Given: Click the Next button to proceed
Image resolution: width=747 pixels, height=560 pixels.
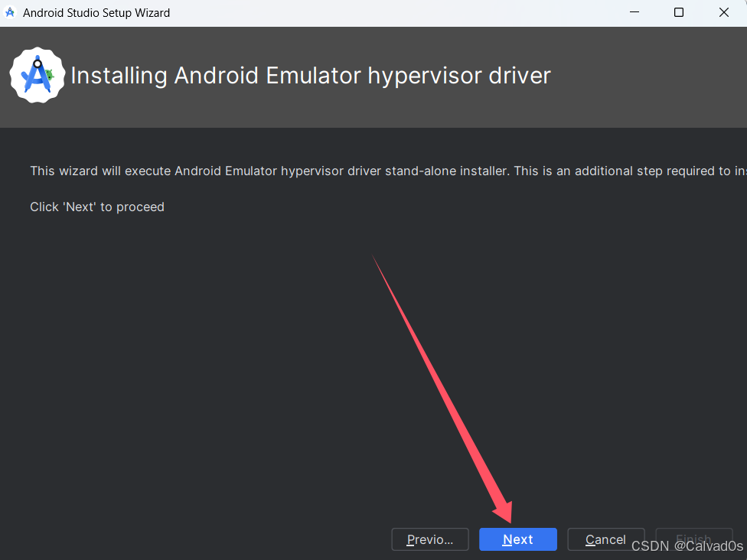Looking at the screenshot, I should tap(518, 539).
